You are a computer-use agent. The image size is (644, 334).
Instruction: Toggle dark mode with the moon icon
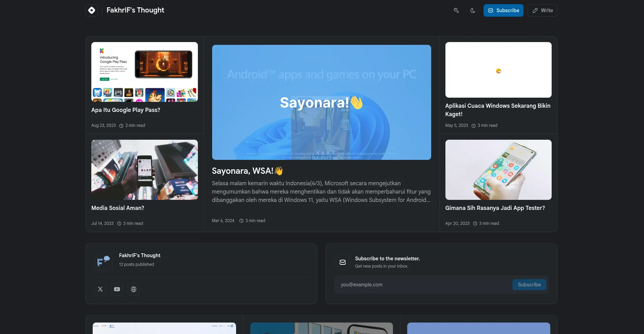[473, 10]
